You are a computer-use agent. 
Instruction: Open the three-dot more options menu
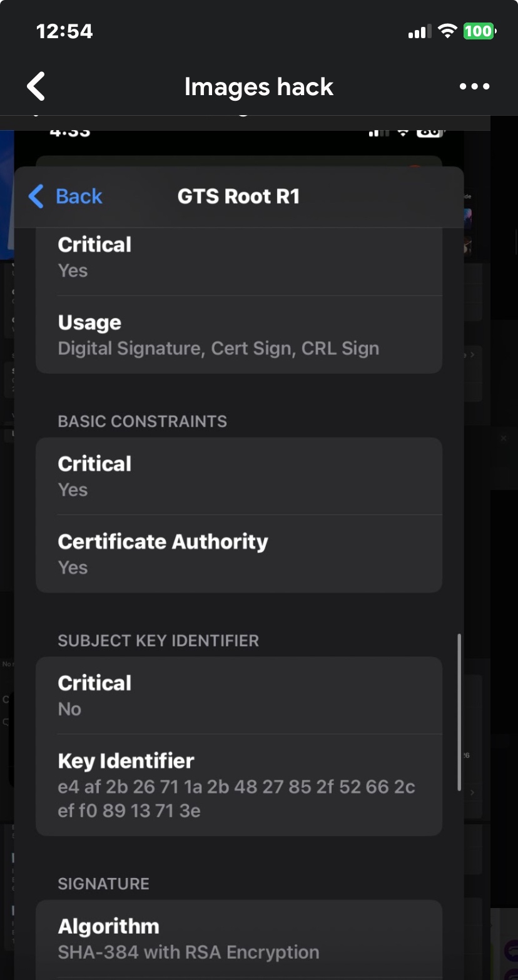tap(474, 86)
